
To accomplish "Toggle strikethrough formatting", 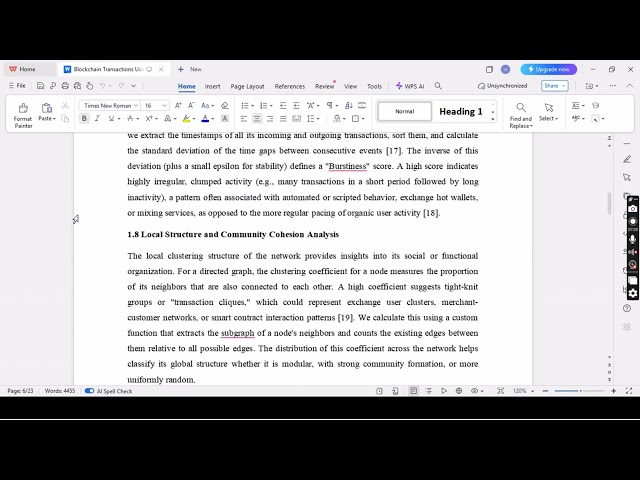I will point(130,119).
